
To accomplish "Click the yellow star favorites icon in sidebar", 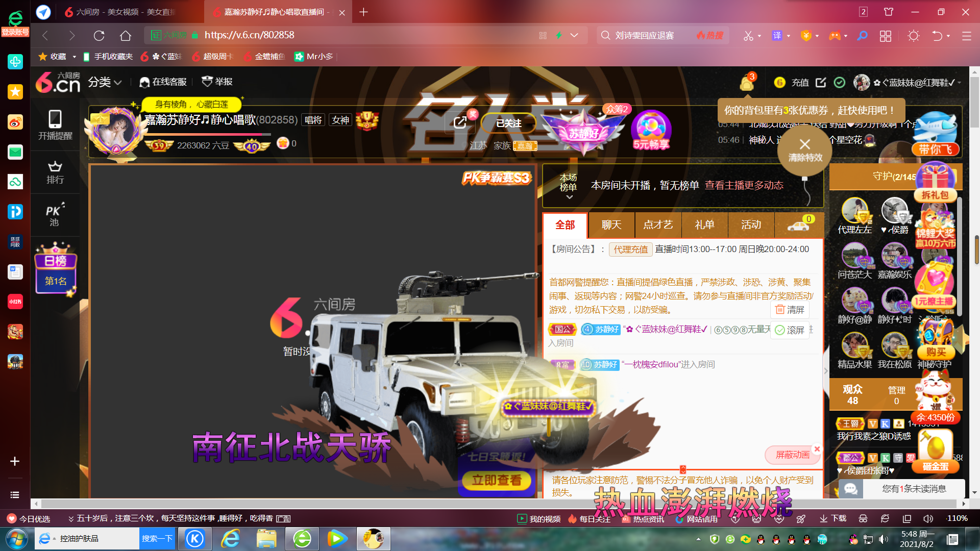I will click(x=15, y=92).
